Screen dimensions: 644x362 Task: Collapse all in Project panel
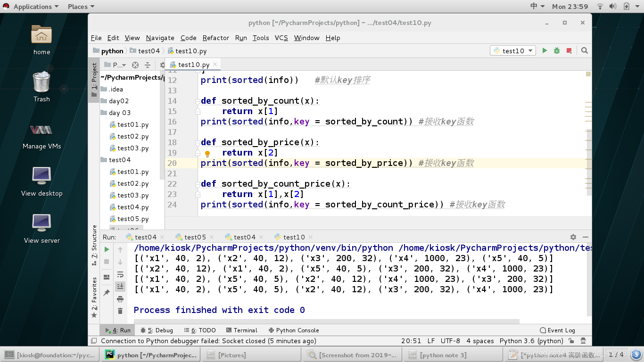coord(148,65)
